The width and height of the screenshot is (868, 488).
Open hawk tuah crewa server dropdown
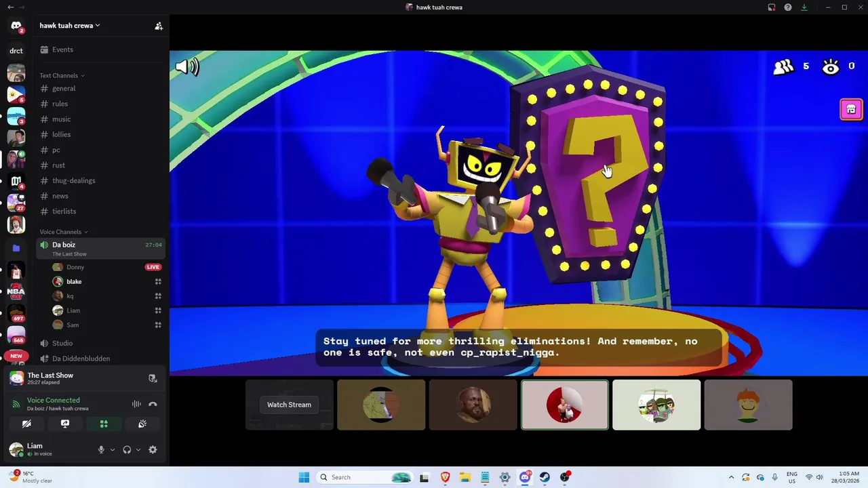pyautogui.click(x=70, y=26)
